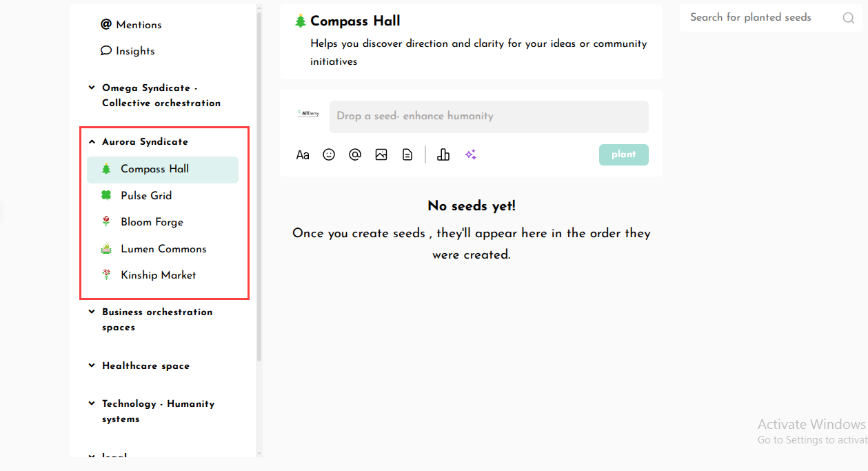Select the Pulse Grid space

tap(146, 196)
